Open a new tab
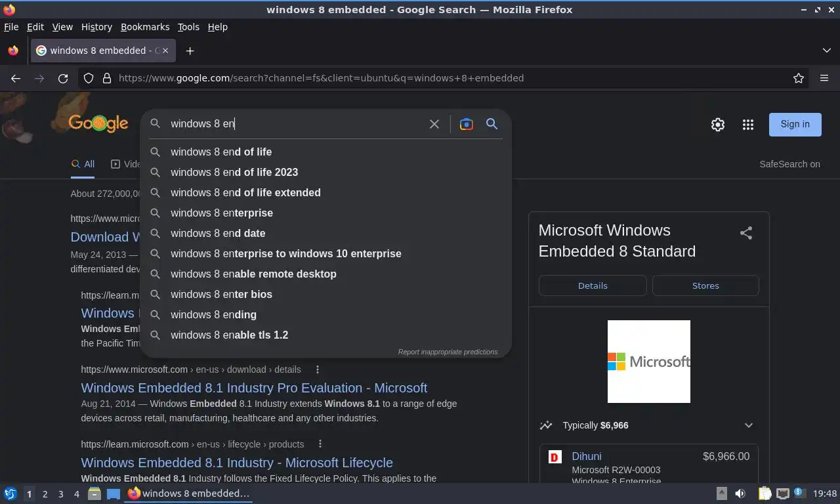This screenshot has height=504, width=840. click(190, 51)
